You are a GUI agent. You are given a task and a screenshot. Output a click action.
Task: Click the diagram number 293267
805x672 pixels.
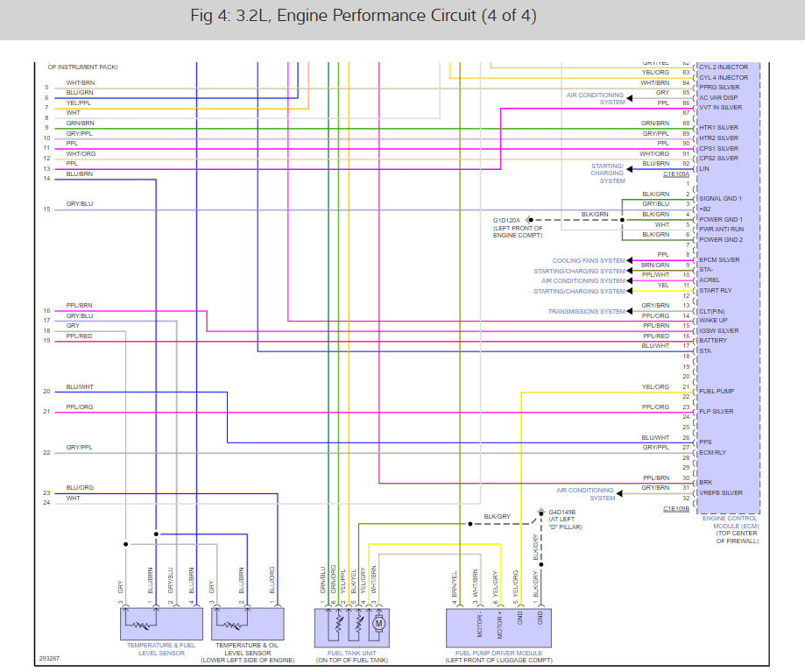click(x=49, y=658)
